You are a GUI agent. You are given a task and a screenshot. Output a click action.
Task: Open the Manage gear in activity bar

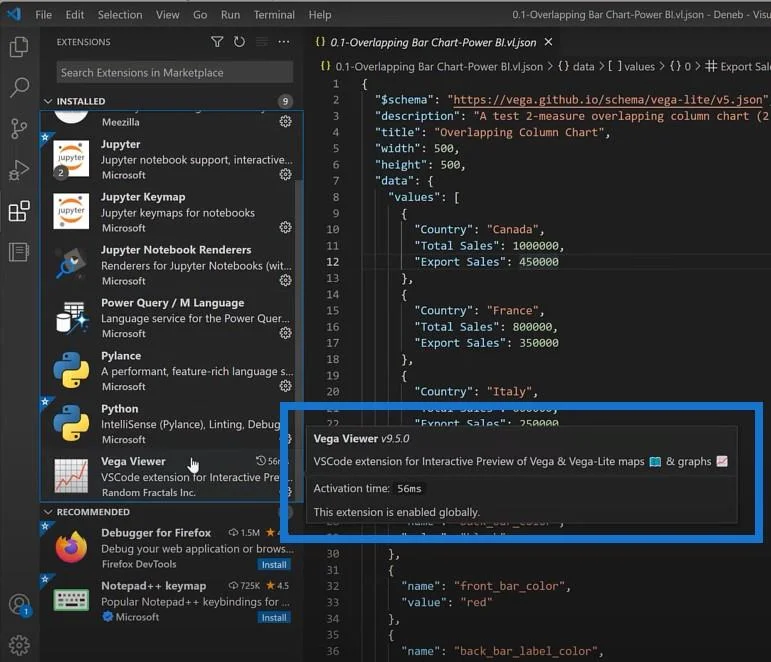[x=19, y=645]
